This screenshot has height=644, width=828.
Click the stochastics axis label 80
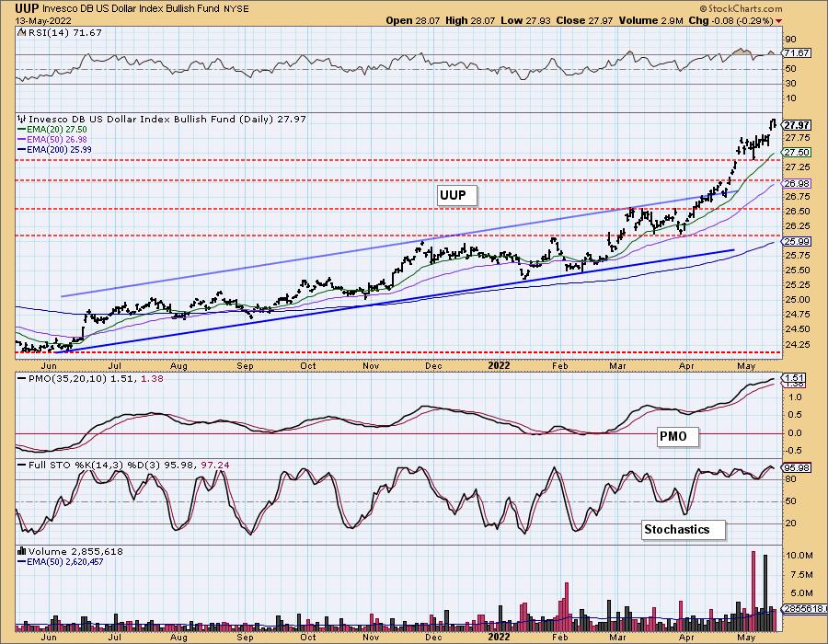coord(791,479)
